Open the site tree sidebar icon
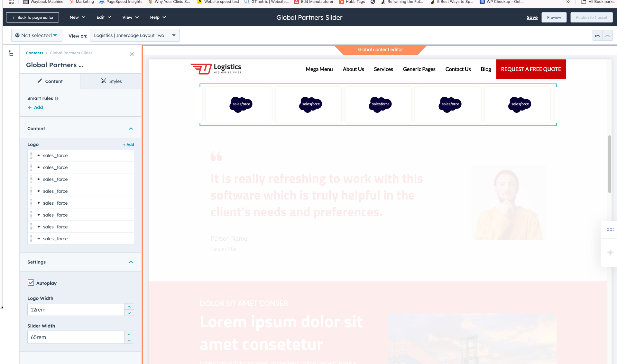Viewport: 617px width, 364px height. [11, 53]
